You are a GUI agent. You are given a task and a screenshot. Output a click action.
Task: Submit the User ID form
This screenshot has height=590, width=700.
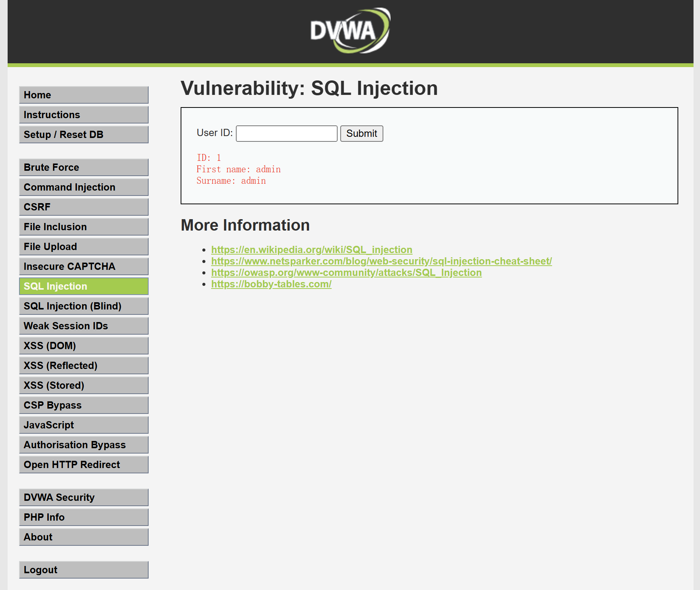[x=362, y=133]
